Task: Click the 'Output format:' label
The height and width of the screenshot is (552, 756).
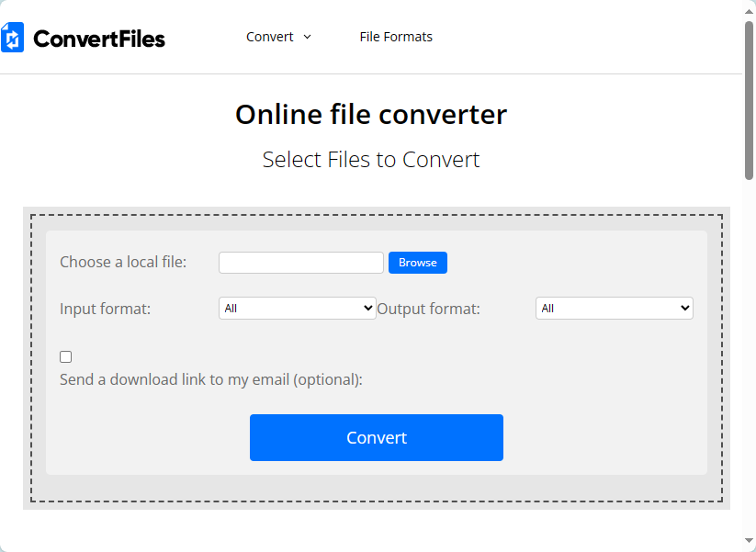Action: (x=428, y=309)
